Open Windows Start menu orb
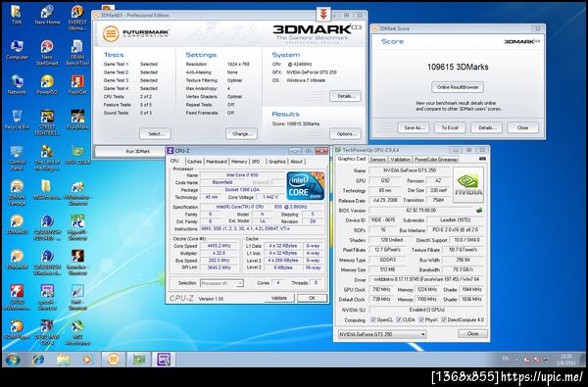The image size is (588, 387). (x=13, y=360)
